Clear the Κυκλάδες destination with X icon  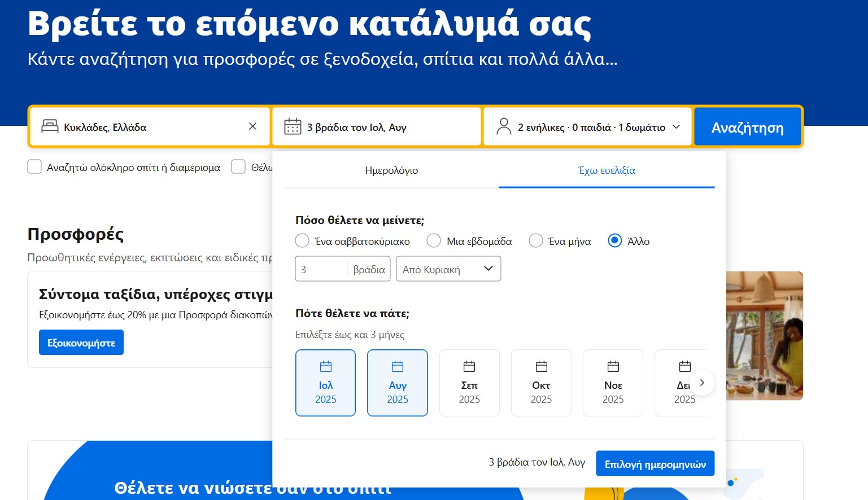252,126
